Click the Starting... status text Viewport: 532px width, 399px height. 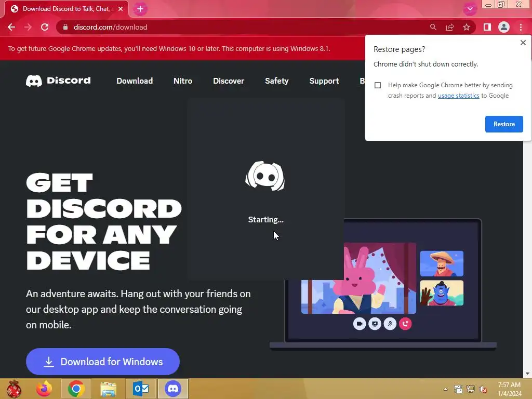265,220
